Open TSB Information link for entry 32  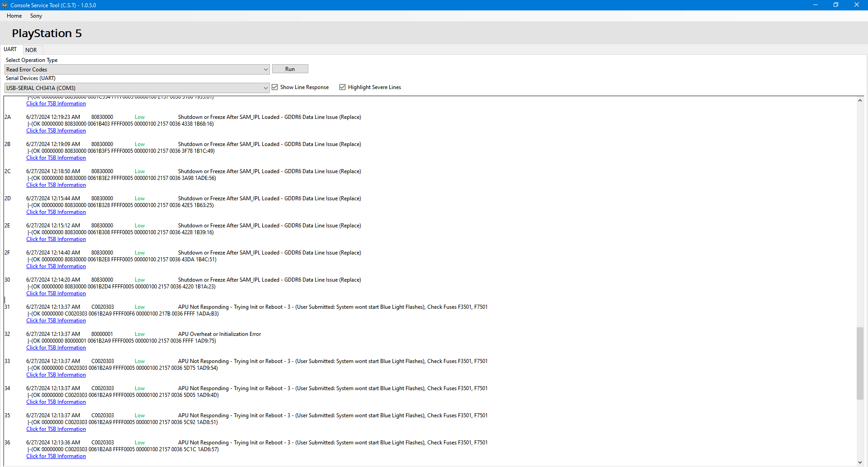pos(56,348)
